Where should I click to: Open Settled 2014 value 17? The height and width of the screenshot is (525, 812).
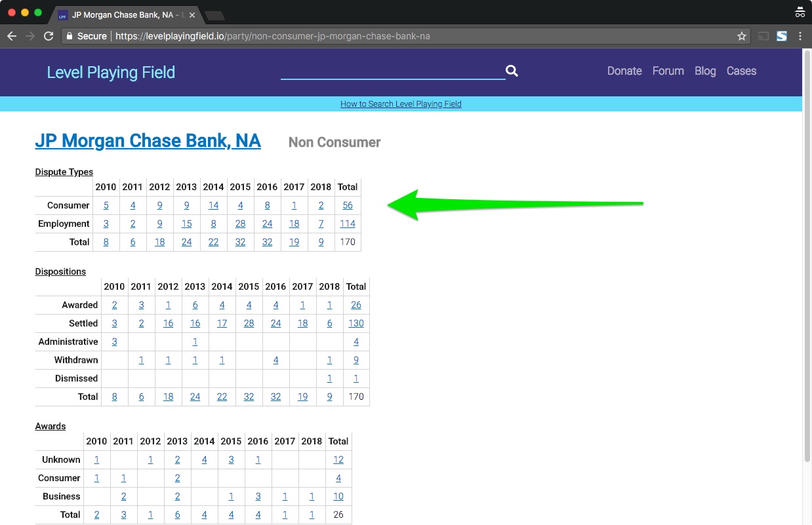click(222, 323)
